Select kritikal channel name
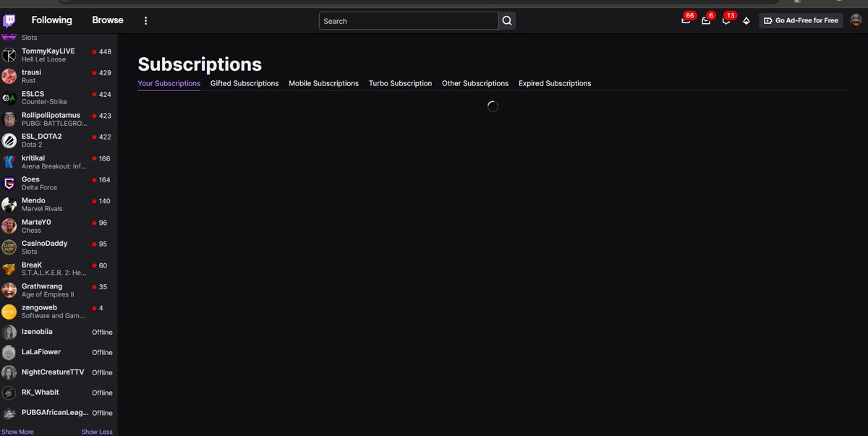The height and width of the screenshot is (436, 868). pos(33,158)
